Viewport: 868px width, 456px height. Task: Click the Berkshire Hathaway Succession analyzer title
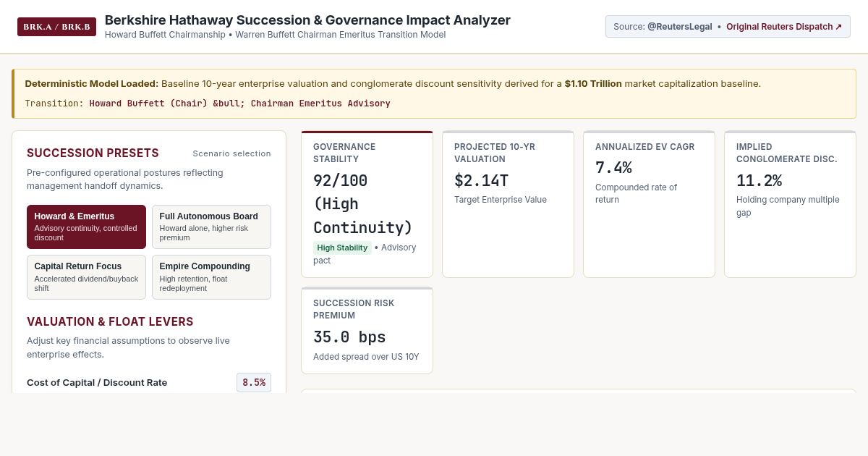(307, 20)
